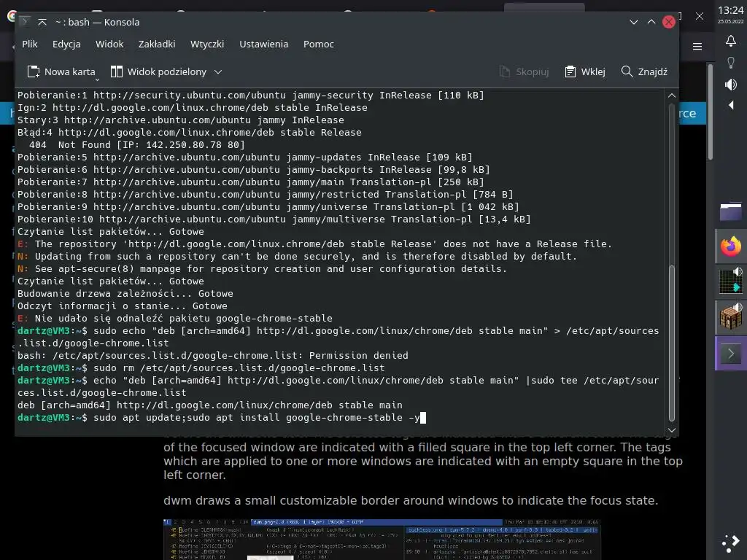Expand the Widok podzielony dropdown chevron

(x=218, y=72)
